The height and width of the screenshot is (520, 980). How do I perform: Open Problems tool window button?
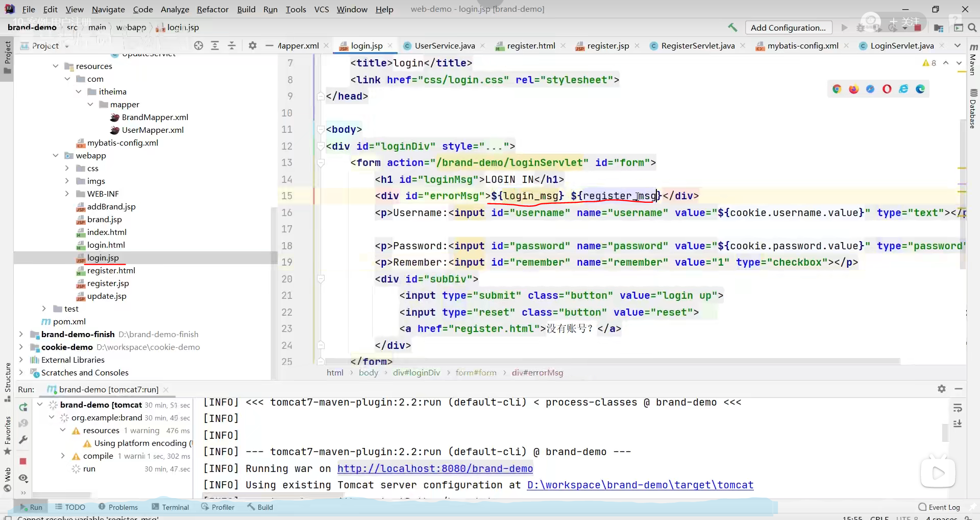[118, 507]
